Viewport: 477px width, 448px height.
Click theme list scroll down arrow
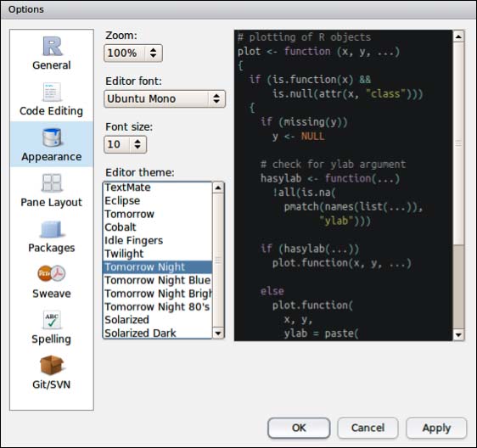tap(218, 333)
